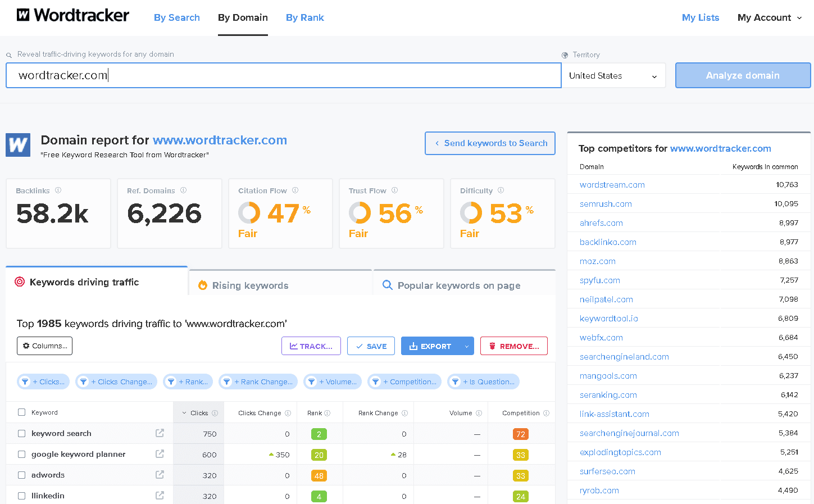Select the By Domain tab

[243, 17]
